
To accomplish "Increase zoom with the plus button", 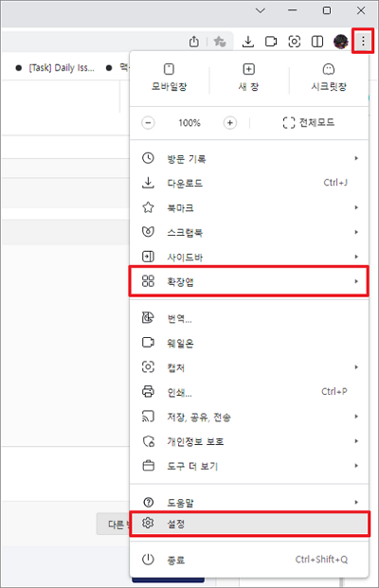I will tap(230, 123).
